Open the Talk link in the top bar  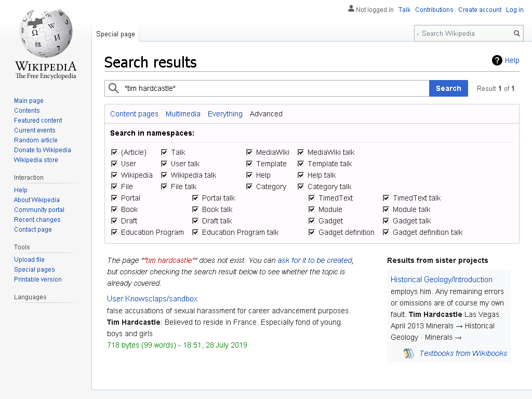(x=404, y=9)
